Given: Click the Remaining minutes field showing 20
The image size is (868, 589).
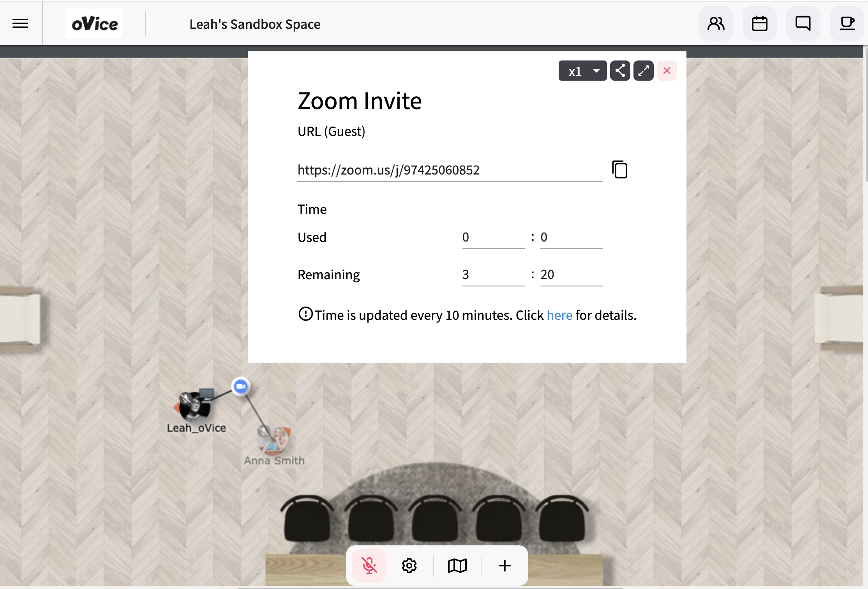Looking at the screenshot, I should pos(571,275).
